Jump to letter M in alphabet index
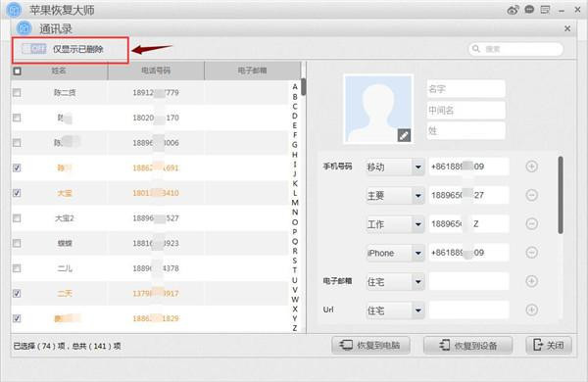 click(295, 203)
